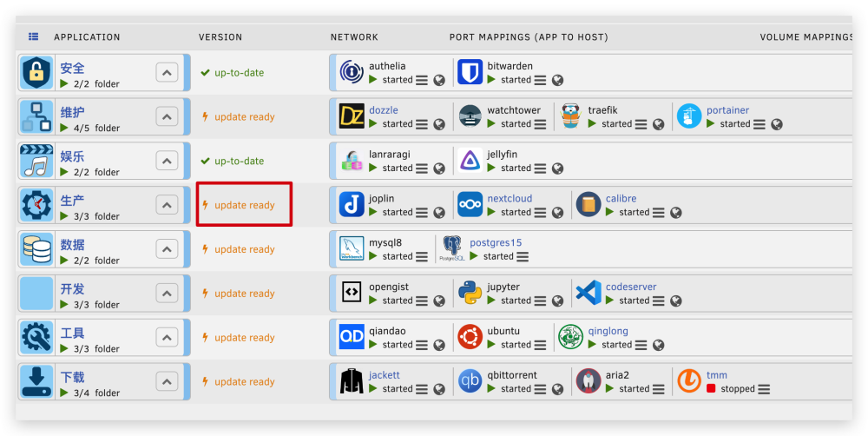Click the dozzle container icon
This screenshot has width=868, height=436.
[x=352, y=116]
